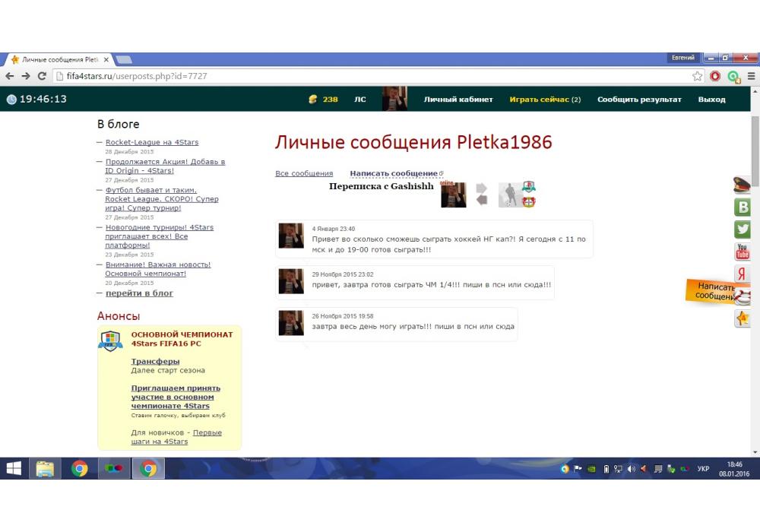Click the gold coins balance icon

(x=313, y=100)
